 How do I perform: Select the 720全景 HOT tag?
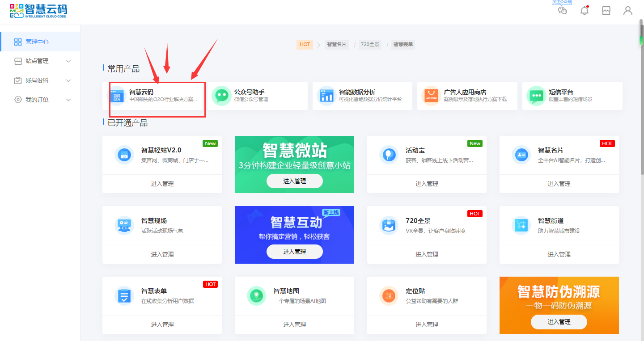click(370, 44)
